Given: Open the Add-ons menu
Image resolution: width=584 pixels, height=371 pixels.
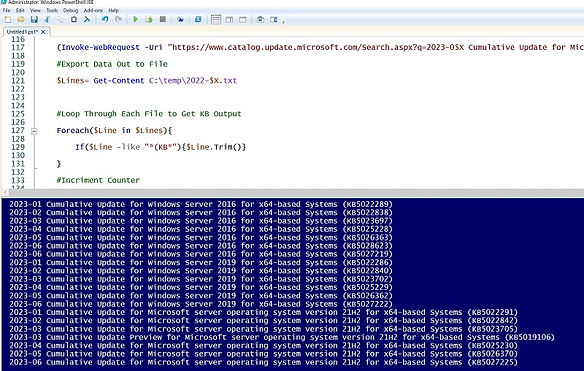Looking at the screenshot, I should point(93,10).
